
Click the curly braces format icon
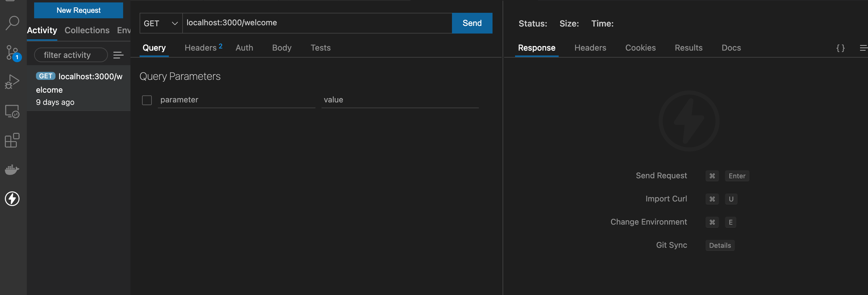[x=840, y=48]
